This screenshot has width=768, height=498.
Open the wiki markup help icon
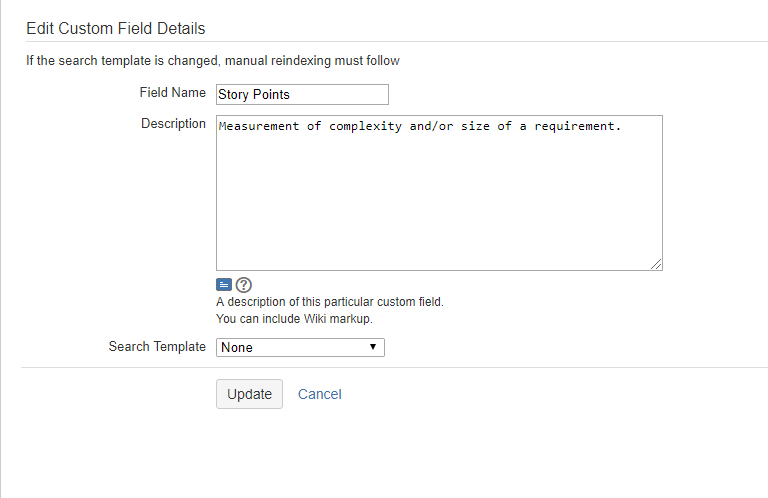[x=243, y=284]
